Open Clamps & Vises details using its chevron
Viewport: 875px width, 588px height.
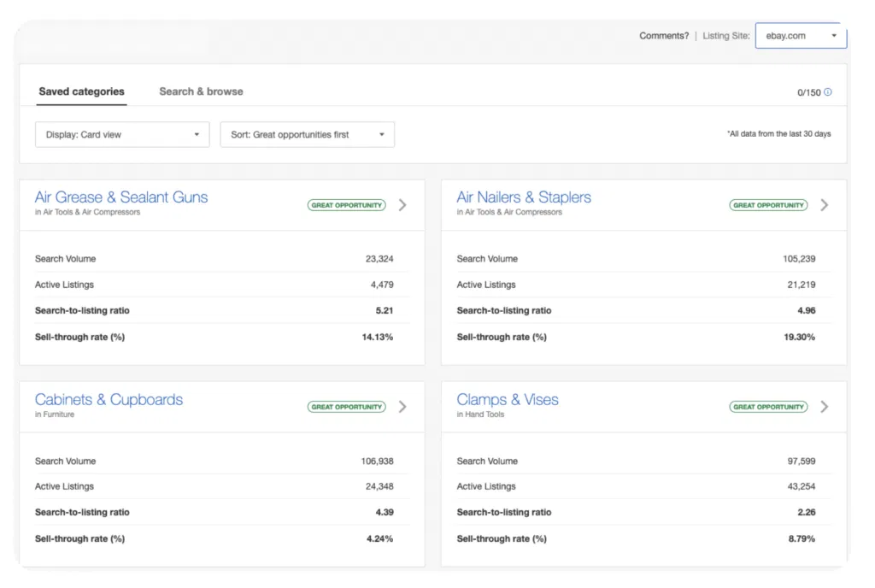click(825, 407)
